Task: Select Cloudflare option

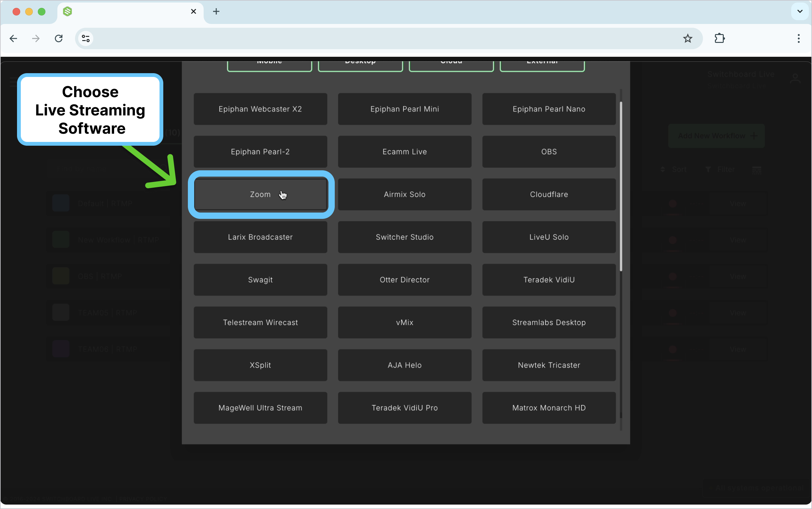Action: coord(549,195)
